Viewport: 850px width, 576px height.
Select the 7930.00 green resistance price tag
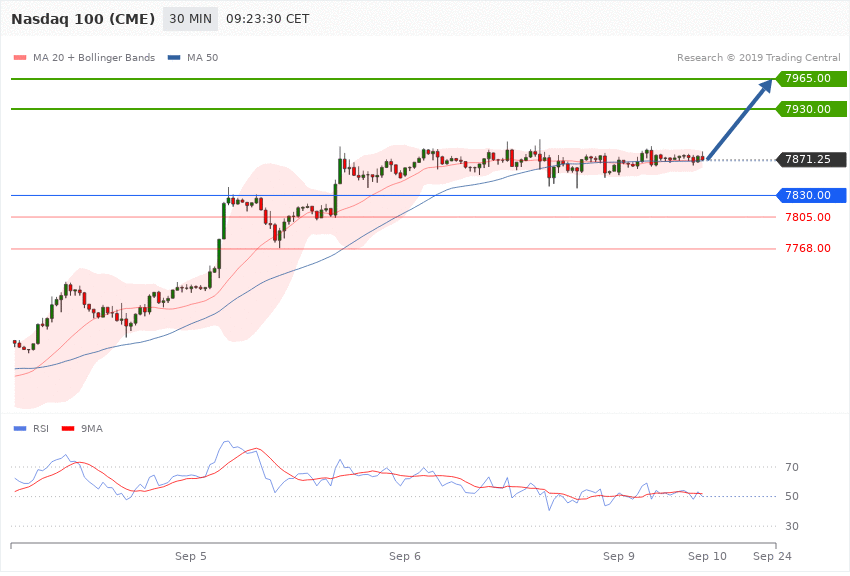click(811, 109)
